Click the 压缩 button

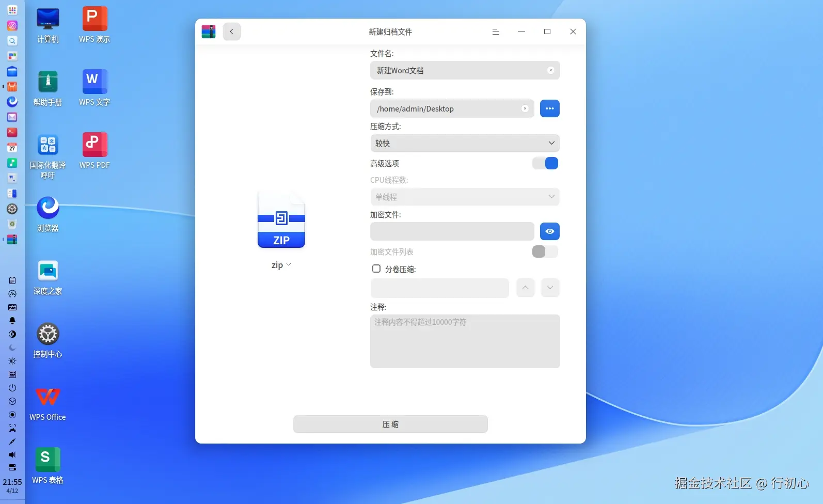coord(390,424)
